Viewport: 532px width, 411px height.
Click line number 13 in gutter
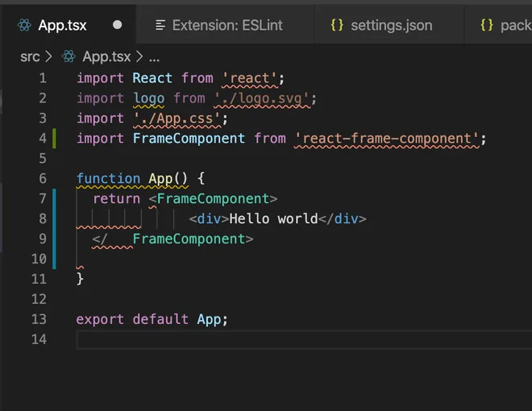pos(39,319)
